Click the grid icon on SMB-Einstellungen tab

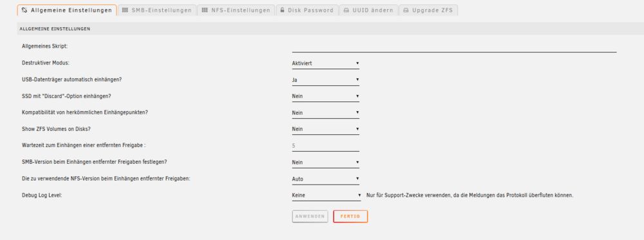coord(126,10)
